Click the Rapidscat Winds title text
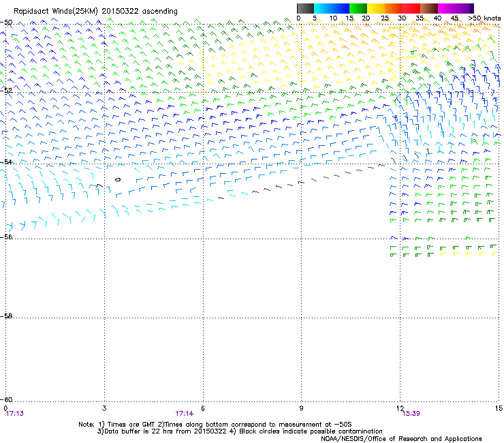The image size is (504, 443). pos(95,11)
